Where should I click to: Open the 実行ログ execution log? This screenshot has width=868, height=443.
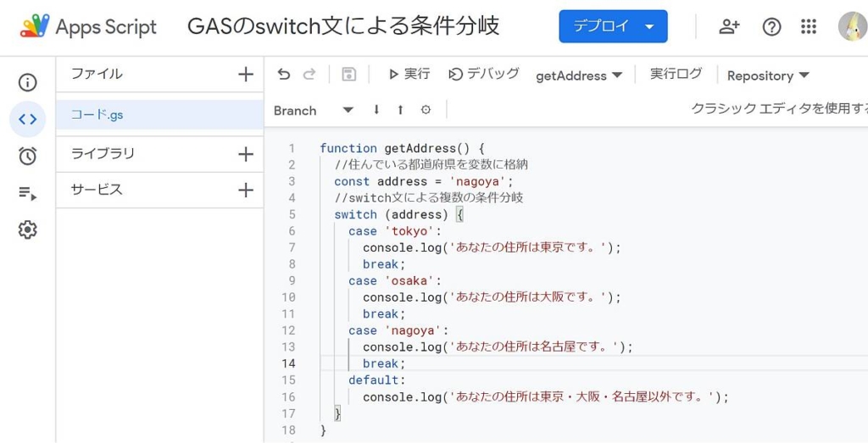click(x=676, y=75)
